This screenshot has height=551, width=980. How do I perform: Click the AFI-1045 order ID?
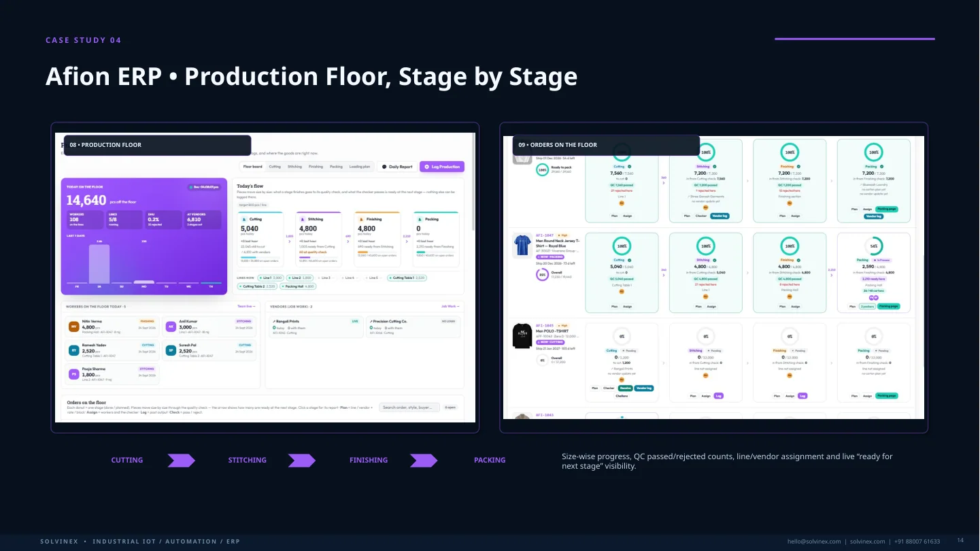tap(545, 325)
